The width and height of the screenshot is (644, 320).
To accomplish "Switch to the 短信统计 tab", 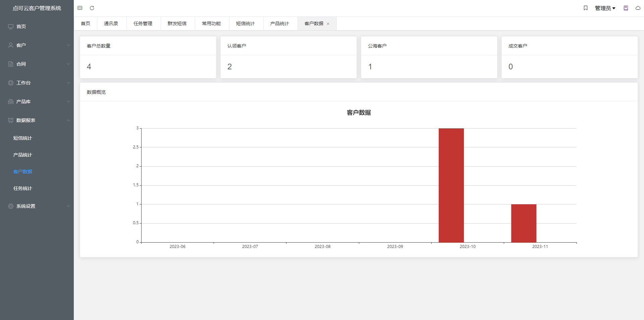I will tap(246, 23).
